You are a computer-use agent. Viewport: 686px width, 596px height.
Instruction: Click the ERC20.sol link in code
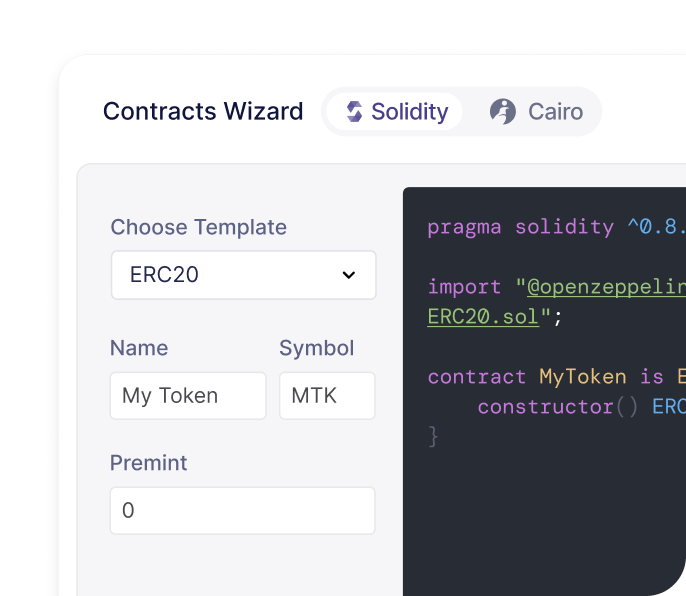(483, 317)
